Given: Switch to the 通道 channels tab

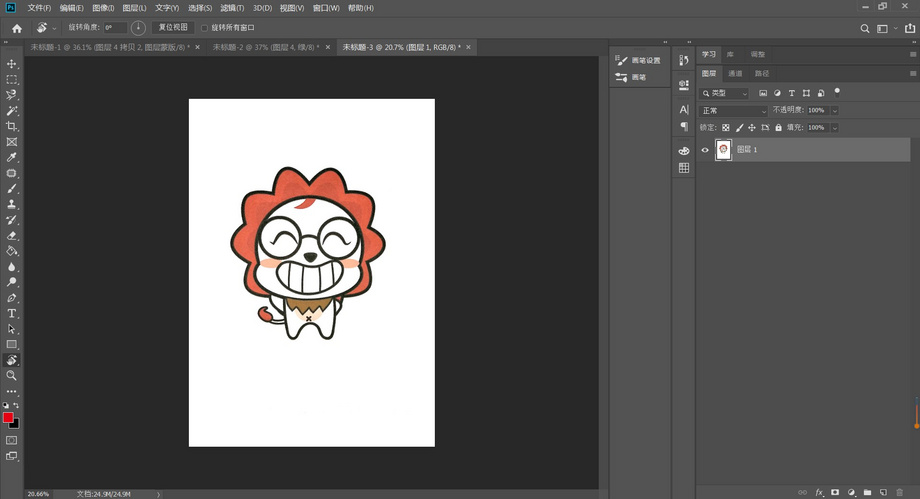Looking at the screenshot, I should [735, 73].
